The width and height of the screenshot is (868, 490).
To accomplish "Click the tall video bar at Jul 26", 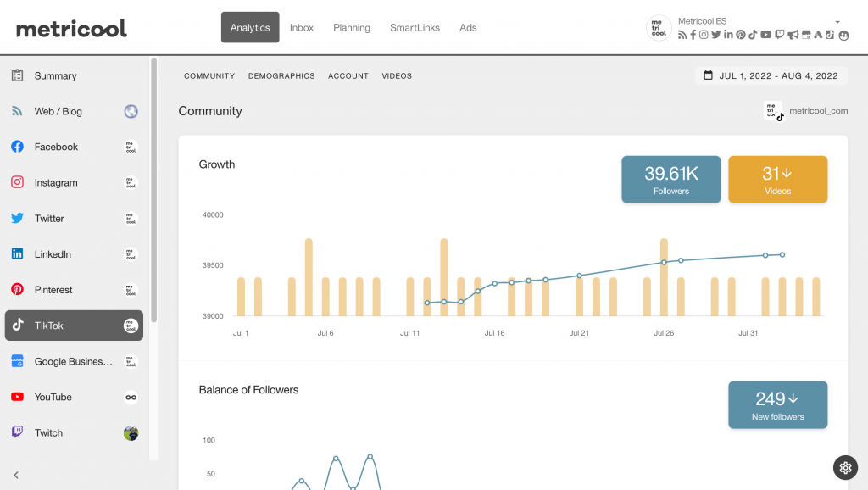I will click(664, 277).
